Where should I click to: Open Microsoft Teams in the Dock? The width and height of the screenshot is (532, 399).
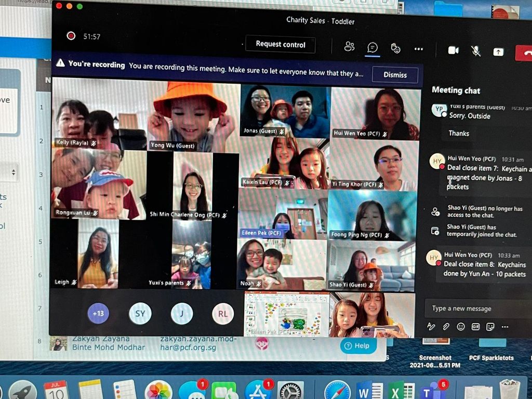click(x=433, y=391)
